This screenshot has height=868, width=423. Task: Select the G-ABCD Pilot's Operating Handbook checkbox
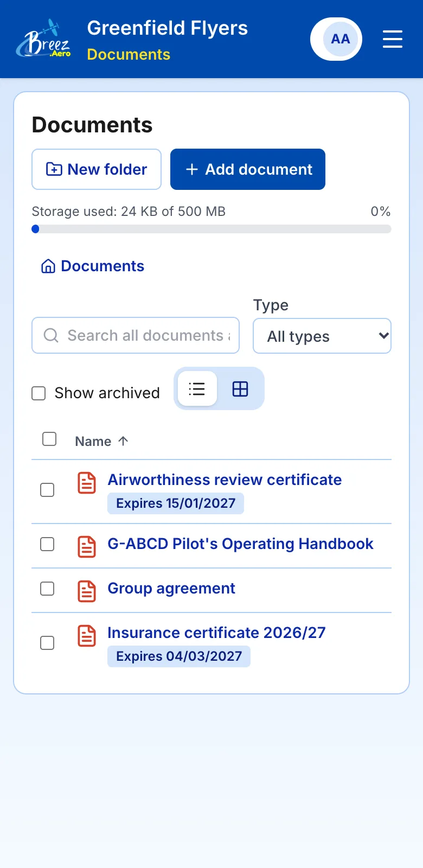point(48,544)
